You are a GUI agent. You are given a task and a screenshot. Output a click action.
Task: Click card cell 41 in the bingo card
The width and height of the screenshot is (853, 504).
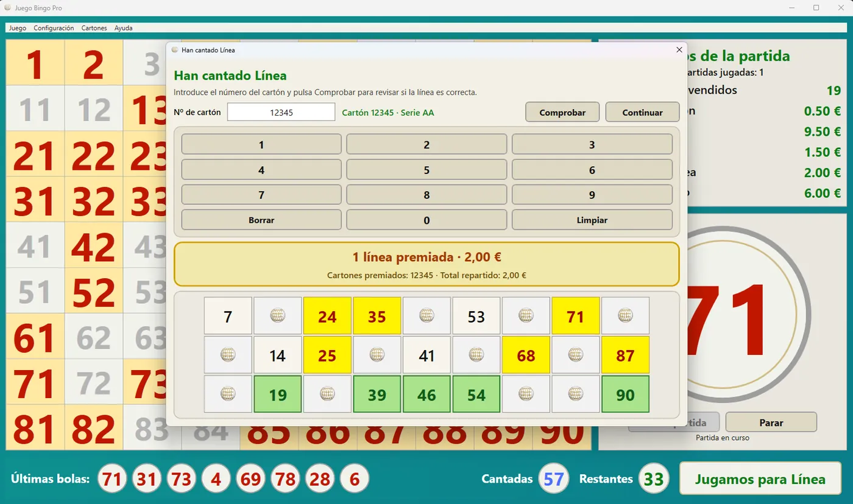click(426, 355)
